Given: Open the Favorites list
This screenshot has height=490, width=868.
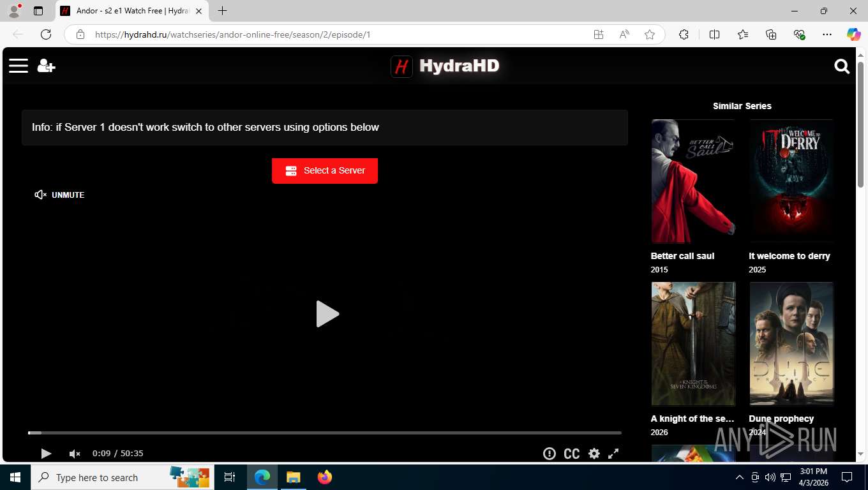Looking at the screenshot, I should click(x=743, y=34).
